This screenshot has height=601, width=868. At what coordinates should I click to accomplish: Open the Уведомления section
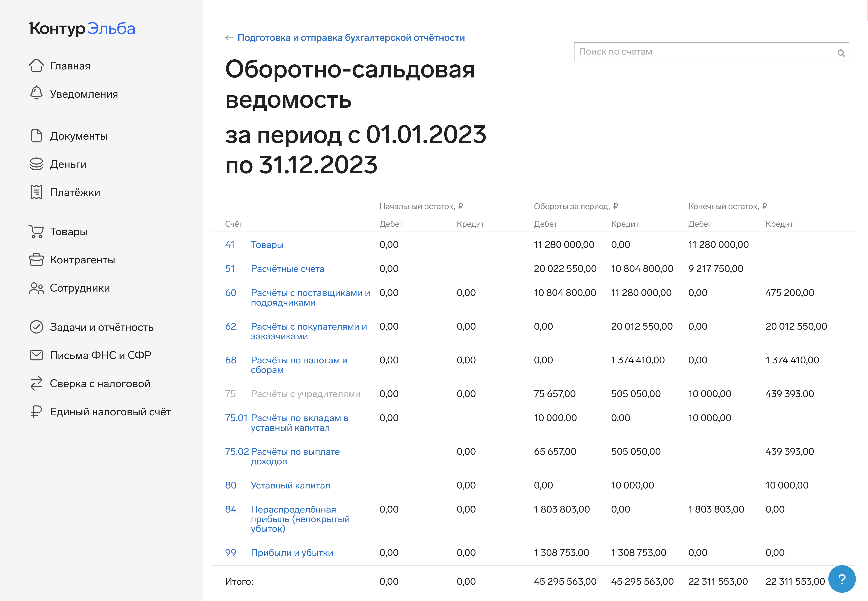pos(84,94)
